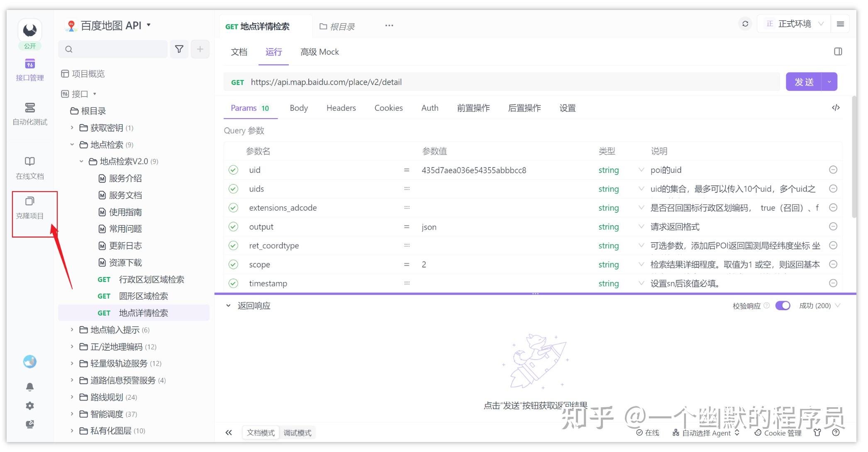This screenshot has width=868, height=452.
Task: Uncheck the uids parameter checkbox
Action: coord(234,189)
